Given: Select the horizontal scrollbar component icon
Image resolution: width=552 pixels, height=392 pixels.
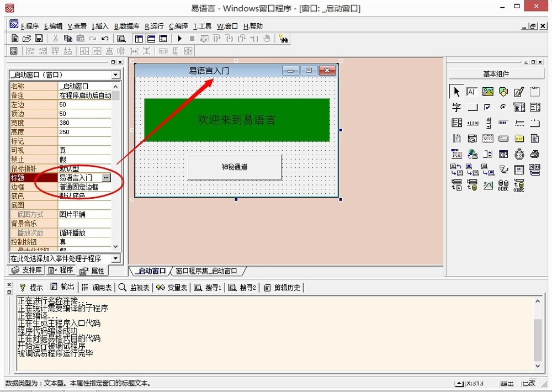Looking at the screenshot, I should click(472, 123).
